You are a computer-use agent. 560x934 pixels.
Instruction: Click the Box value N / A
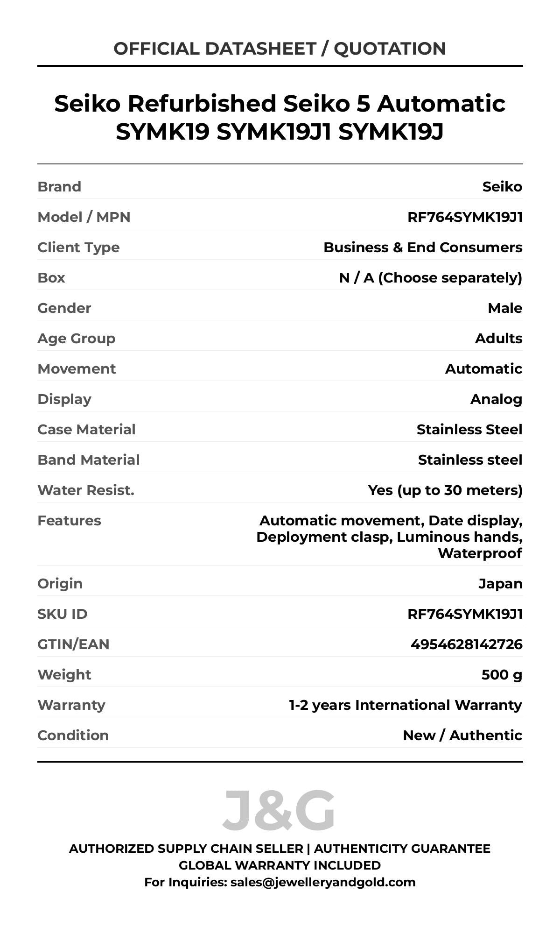click(430, 278)
